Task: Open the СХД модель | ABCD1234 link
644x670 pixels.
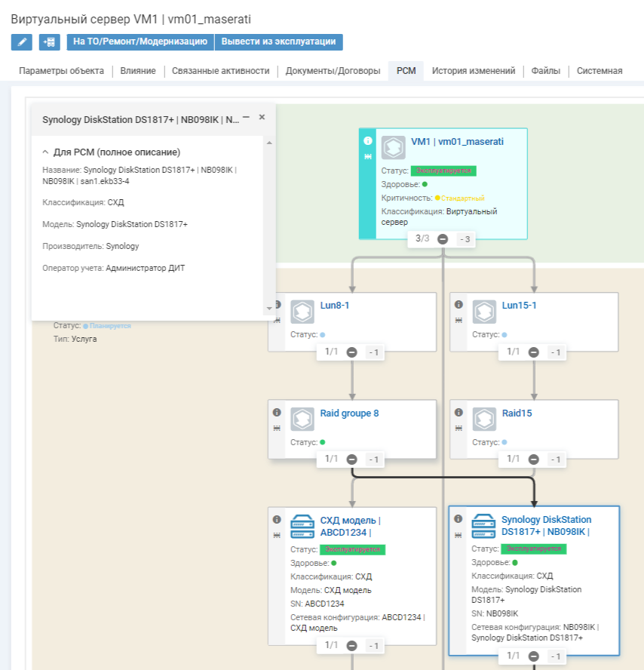Action: pos(350,527)
